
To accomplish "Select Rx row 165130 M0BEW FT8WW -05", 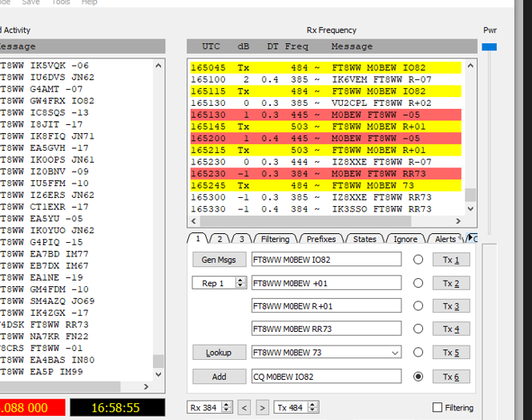I will (x=326, y=115).
